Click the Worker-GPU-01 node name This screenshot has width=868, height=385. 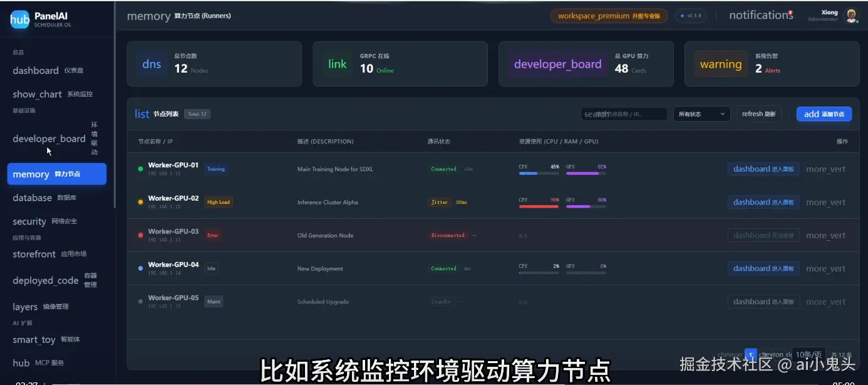[x=173, y=166]
